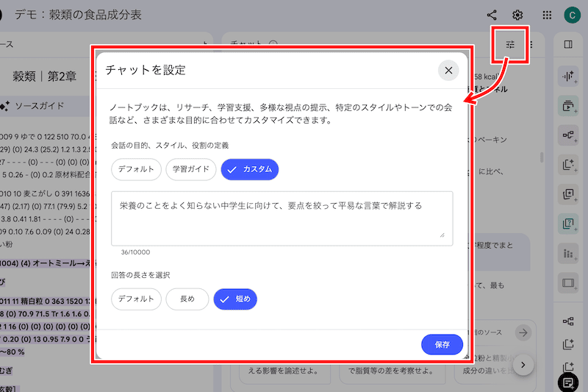Choose 長め for response length
Image resolution: width=588 pixels, height=392 pixels.
click(x=187, y=299)
